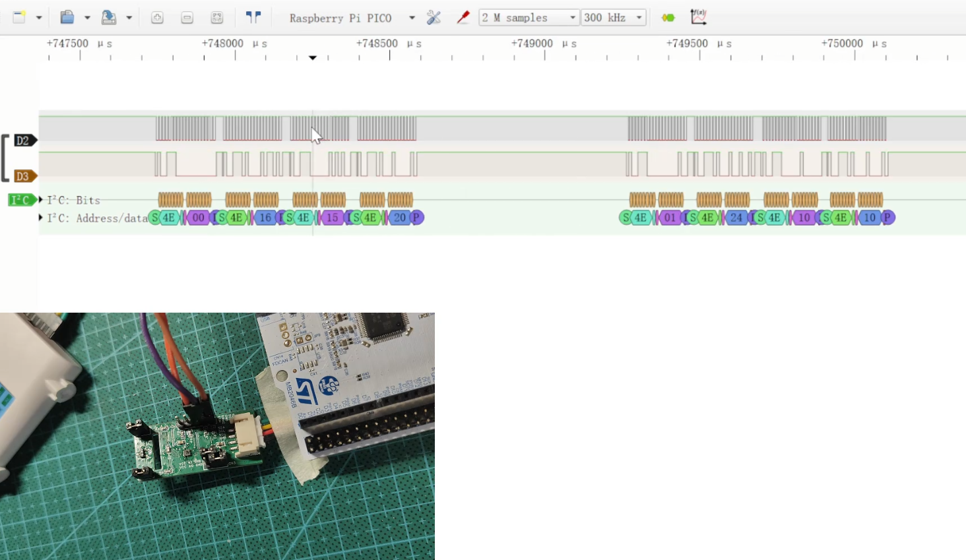Zoom in on the waveform view

click(157, 18)
